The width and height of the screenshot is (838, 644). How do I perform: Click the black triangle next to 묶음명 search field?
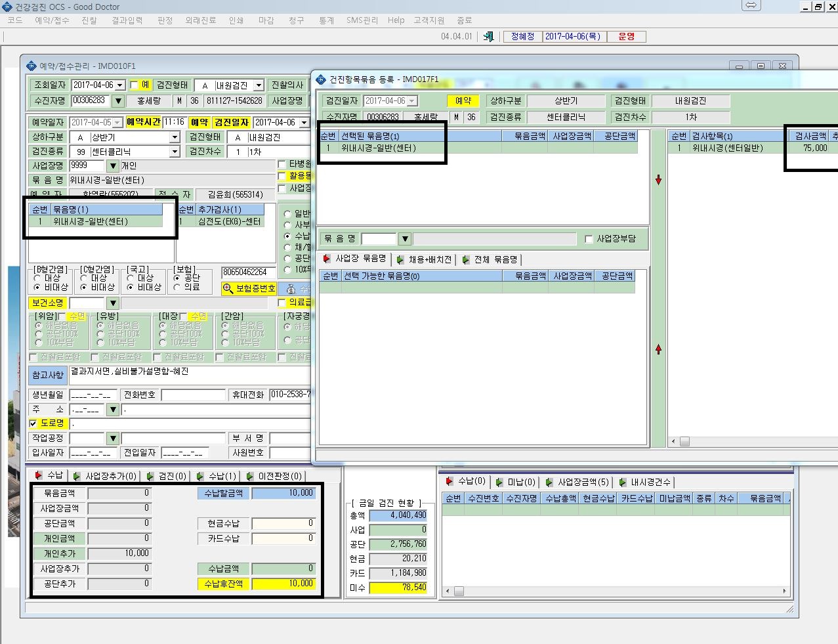[x=405, y=239]
